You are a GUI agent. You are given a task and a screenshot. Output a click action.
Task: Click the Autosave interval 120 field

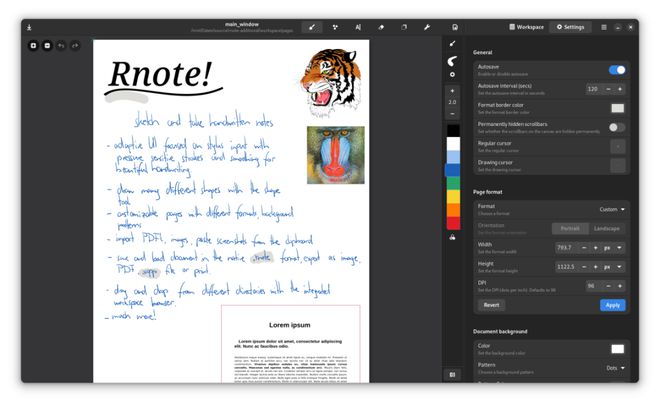click(593, 89)
